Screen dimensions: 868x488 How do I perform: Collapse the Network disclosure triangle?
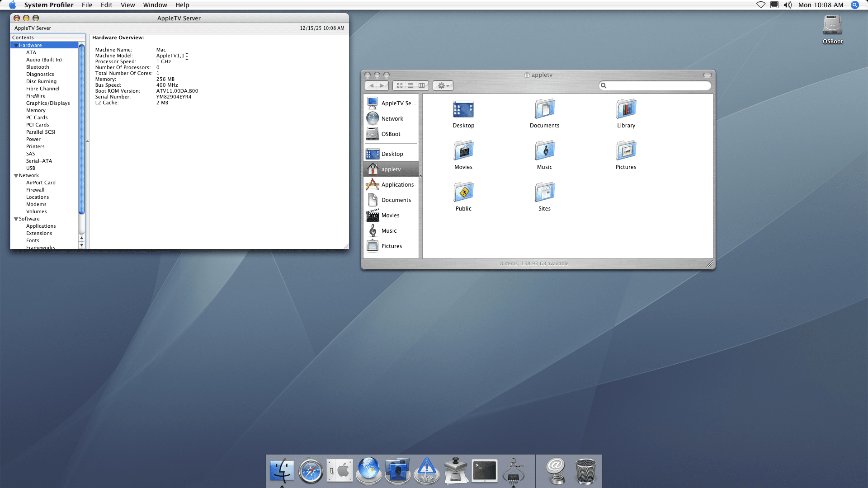(x=16, y=176)
